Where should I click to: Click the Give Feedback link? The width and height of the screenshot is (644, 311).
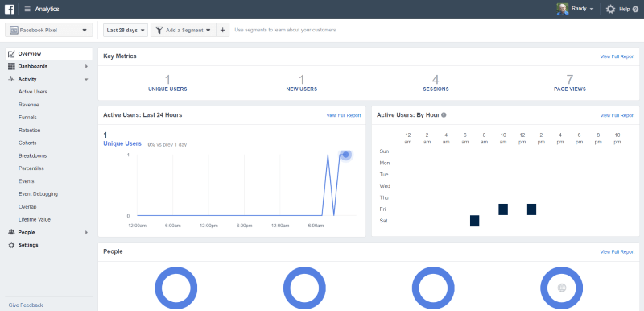(x=26, y=305)
